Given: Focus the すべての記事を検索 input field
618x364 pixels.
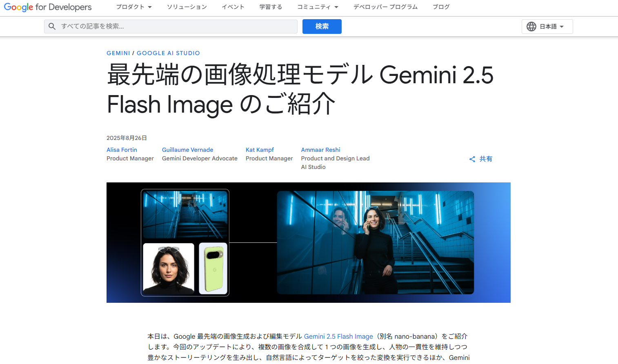Looking at the screenshot, I should 171,27.
